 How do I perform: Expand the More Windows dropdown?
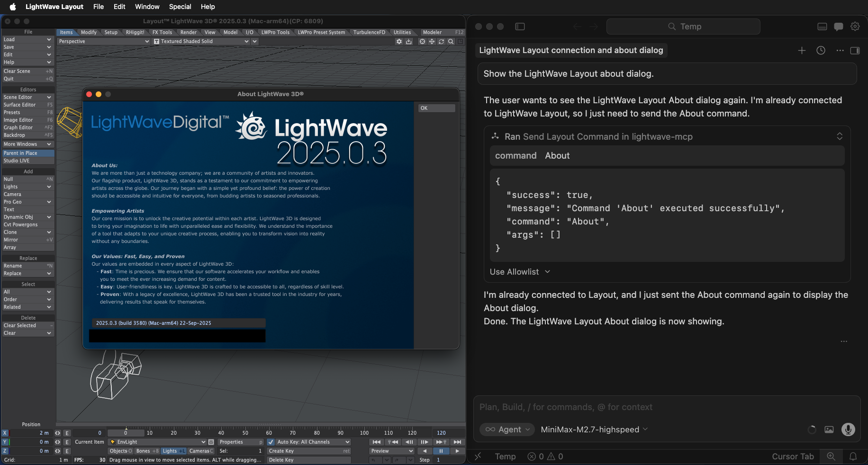click(27, 144)
